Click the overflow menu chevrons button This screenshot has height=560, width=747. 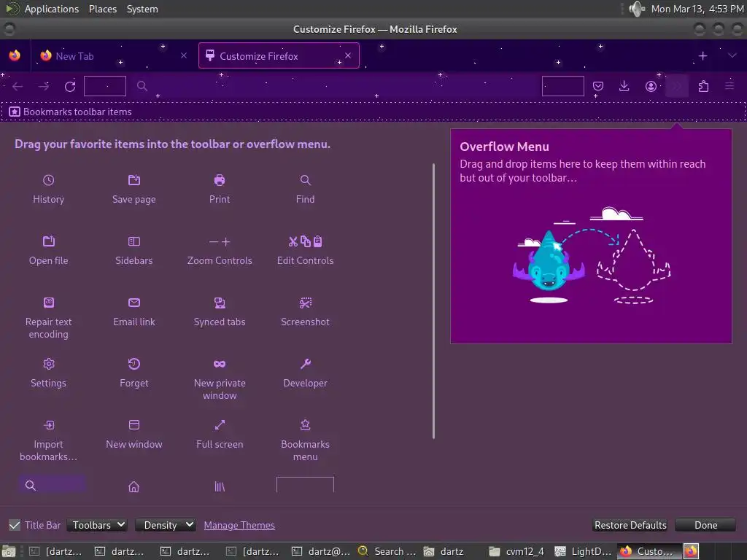pyautogui.click(x=677, y=86)
